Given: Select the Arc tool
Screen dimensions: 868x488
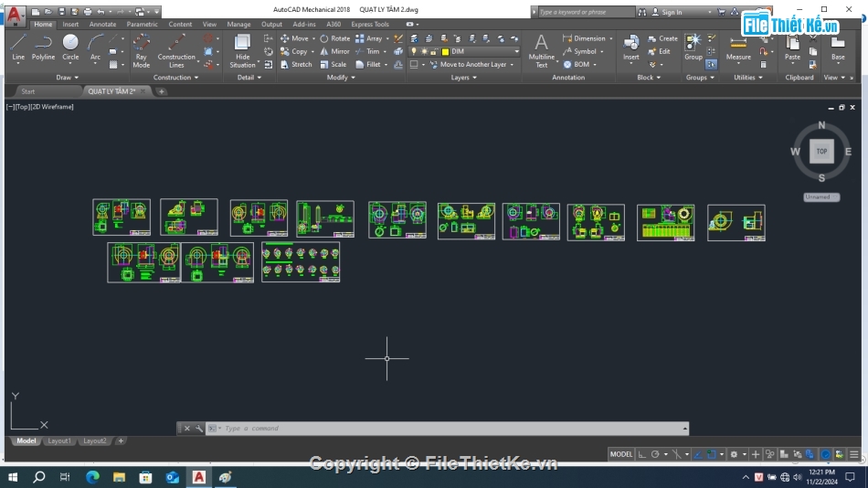Looking at the screenshot, I should (95, 48).
